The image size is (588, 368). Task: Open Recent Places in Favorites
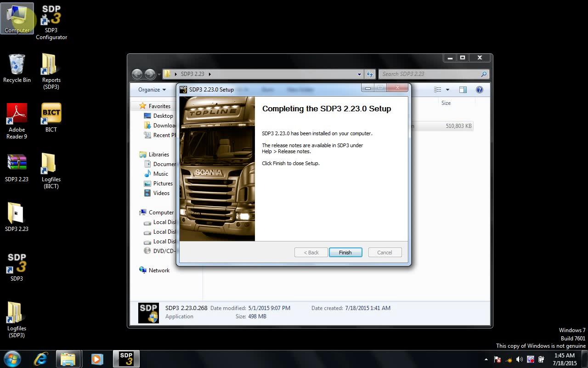click(x=160, y=135)
